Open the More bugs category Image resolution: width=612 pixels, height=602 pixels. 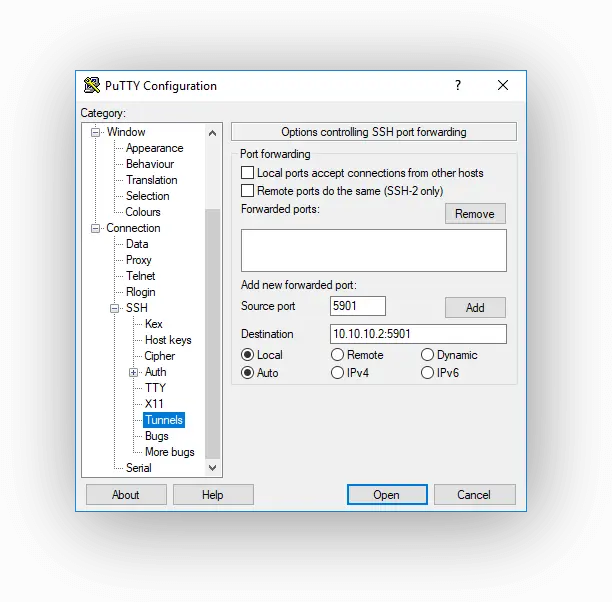pyautogui.click(x=169, y=452)
